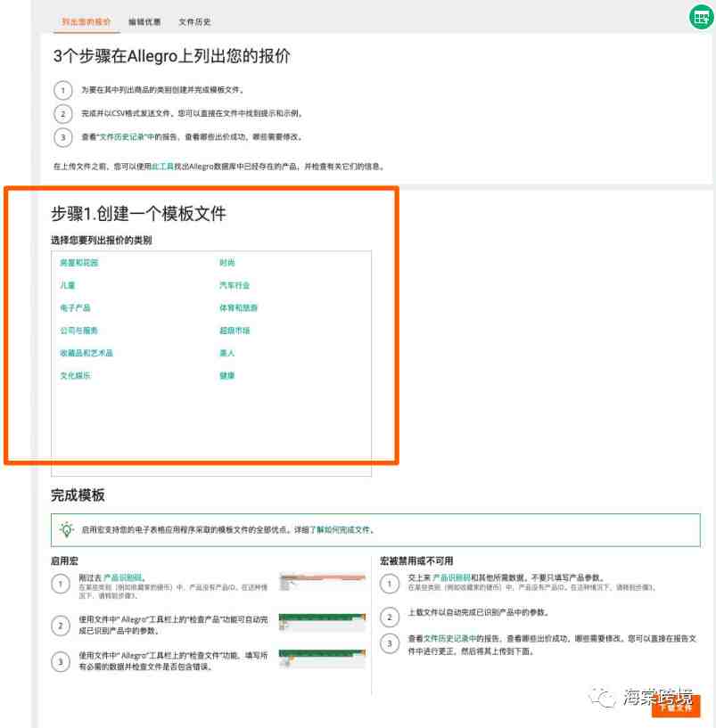The height and width of the screenshot is (728, 716).
Task: Open the 解如何完成文件 link in tip box
Action: click(x=343, y=530)
